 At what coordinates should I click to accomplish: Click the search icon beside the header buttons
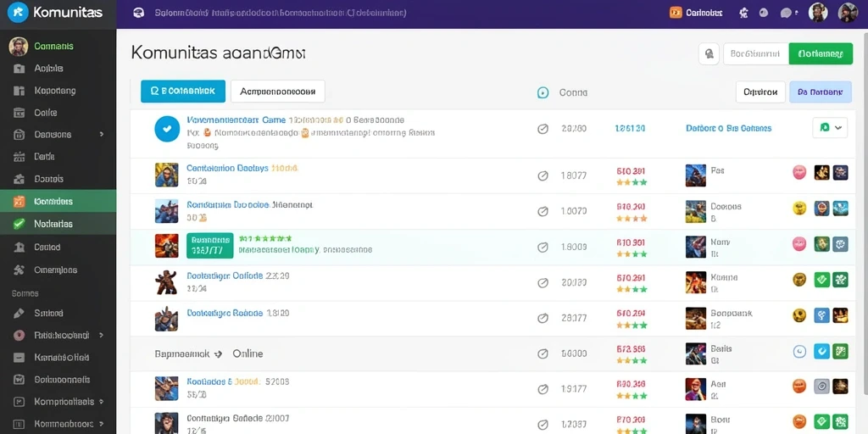[x=709, y=53]
